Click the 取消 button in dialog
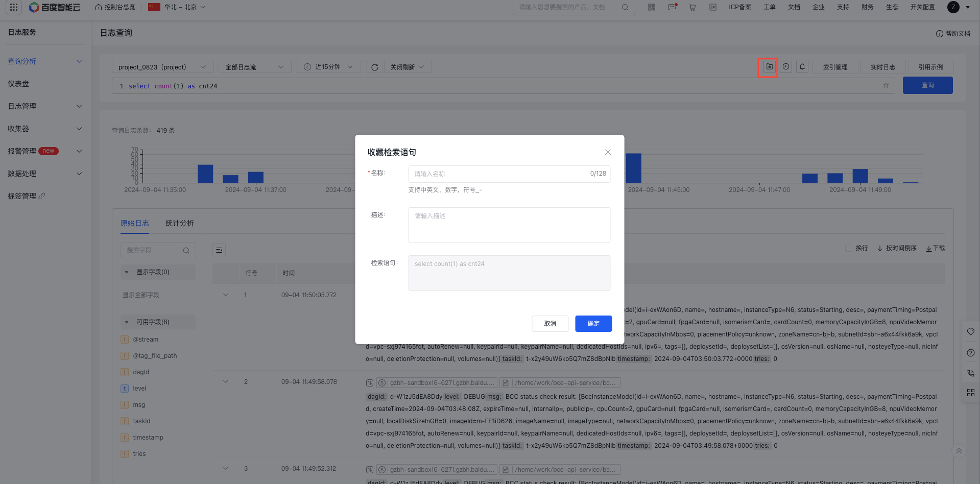The width and height of the screenshot is (980, 484). (x=550, y=324)
